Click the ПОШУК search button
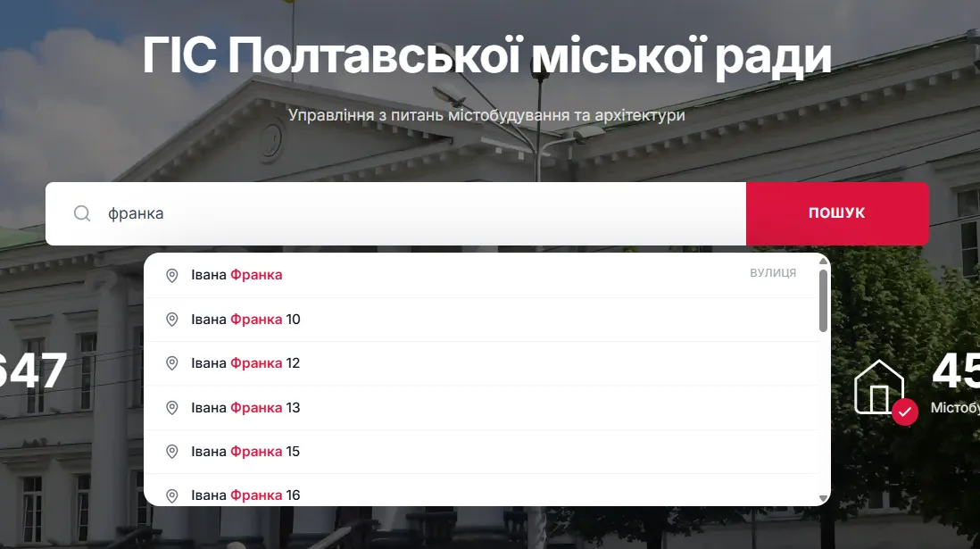 tap(836, 213)
